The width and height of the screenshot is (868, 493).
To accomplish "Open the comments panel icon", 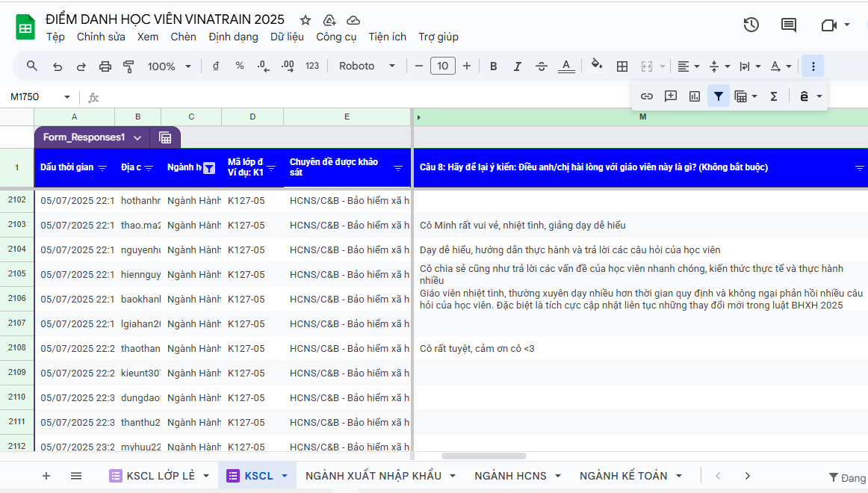I will (x=788, y=25).
